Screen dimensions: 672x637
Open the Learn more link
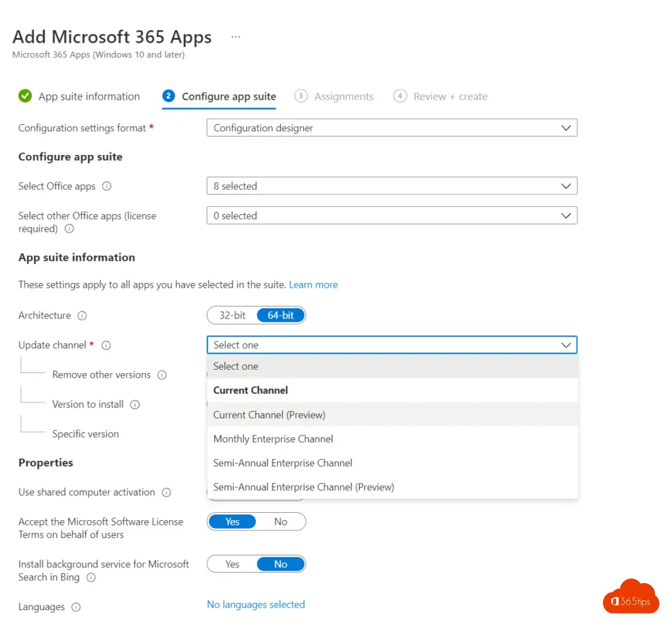tap(313, 285)
